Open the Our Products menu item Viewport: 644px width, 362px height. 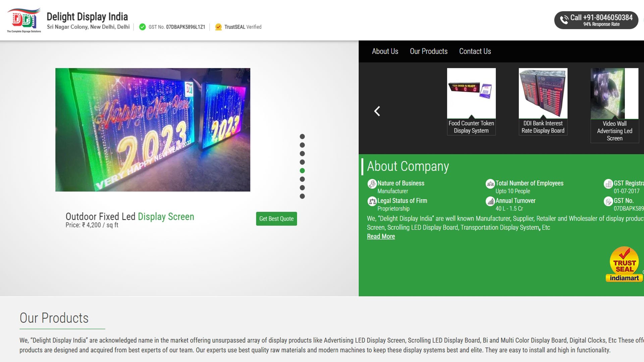[428, 51]
